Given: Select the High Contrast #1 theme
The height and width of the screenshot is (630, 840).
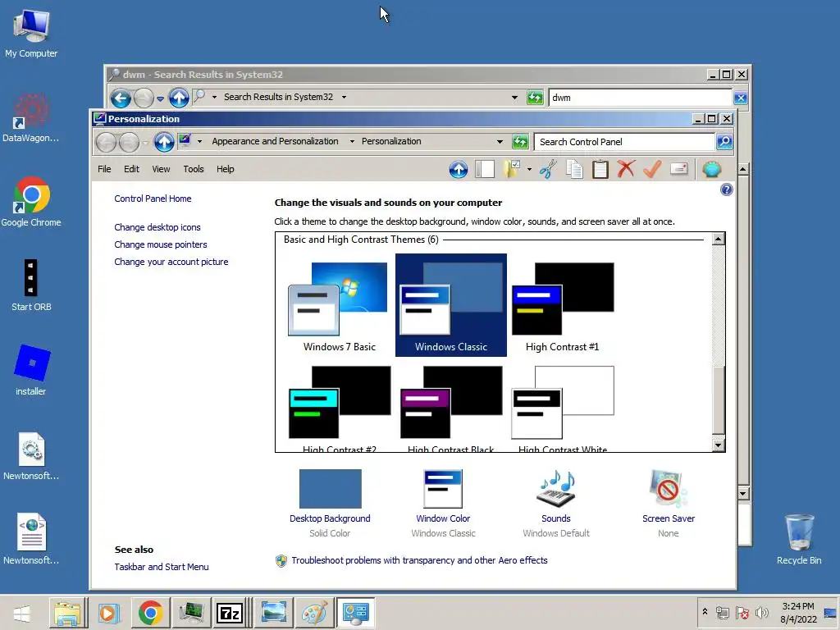Looking at the screenshot, I should point(562,306).
